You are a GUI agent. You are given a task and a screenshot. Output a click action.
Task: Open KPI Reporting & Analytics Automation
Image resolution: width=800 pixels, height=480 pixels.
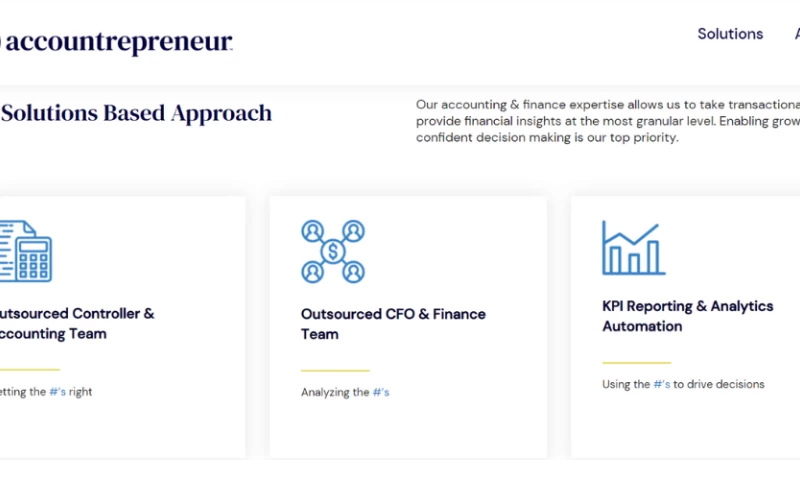(687, 316)
